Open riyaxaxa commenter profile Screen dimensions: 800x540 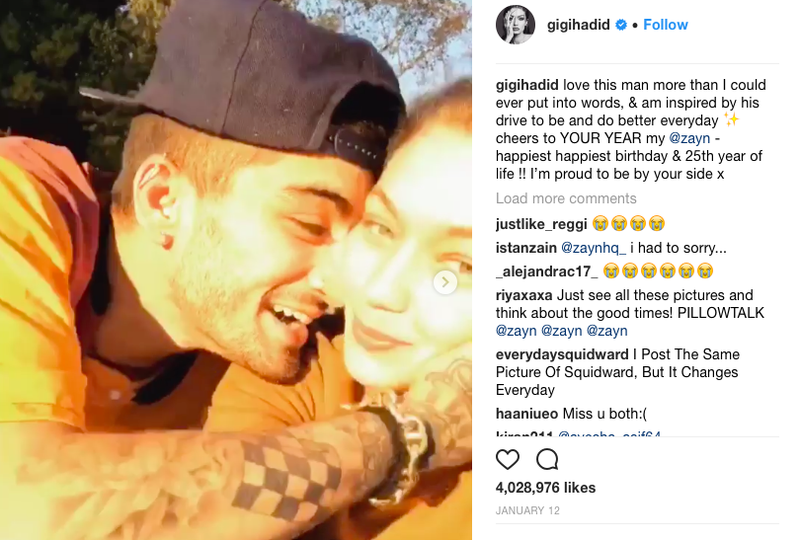pyautogui.click(x=524, y=296)
